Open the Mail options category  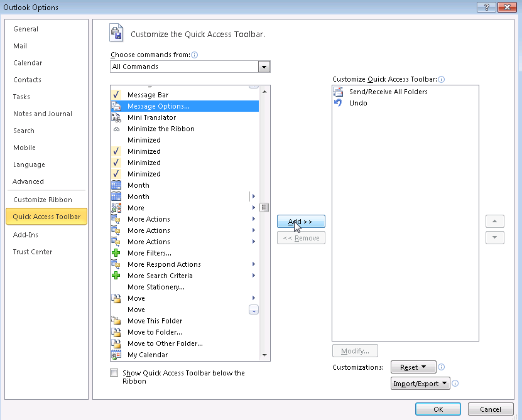point(20,46)
